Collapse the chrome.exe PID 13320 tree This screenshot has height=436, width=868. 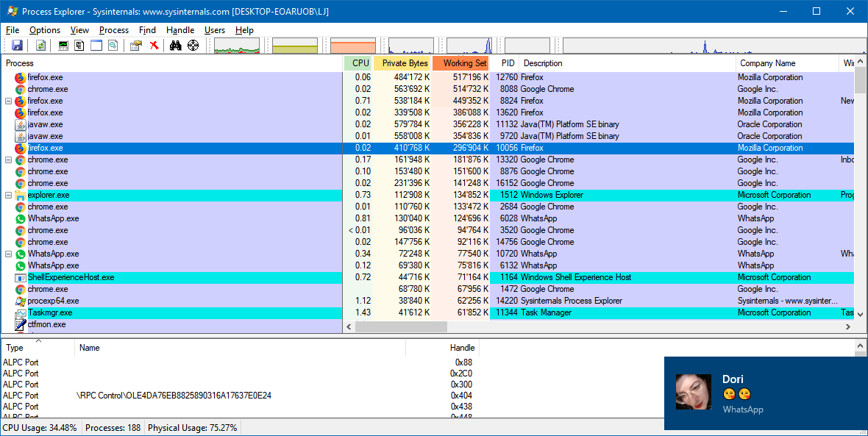pyautogui.click(x=8, y=160)
